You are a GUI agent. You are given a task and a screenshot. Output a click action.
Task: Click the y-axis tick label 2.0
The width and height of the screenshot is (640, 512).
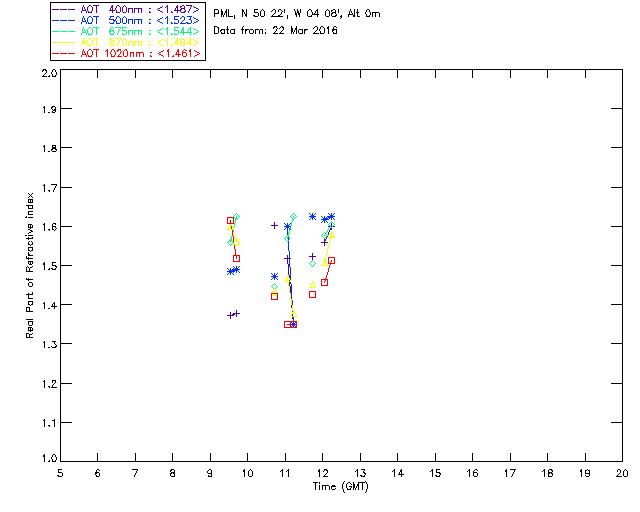[x=49, y=74]
